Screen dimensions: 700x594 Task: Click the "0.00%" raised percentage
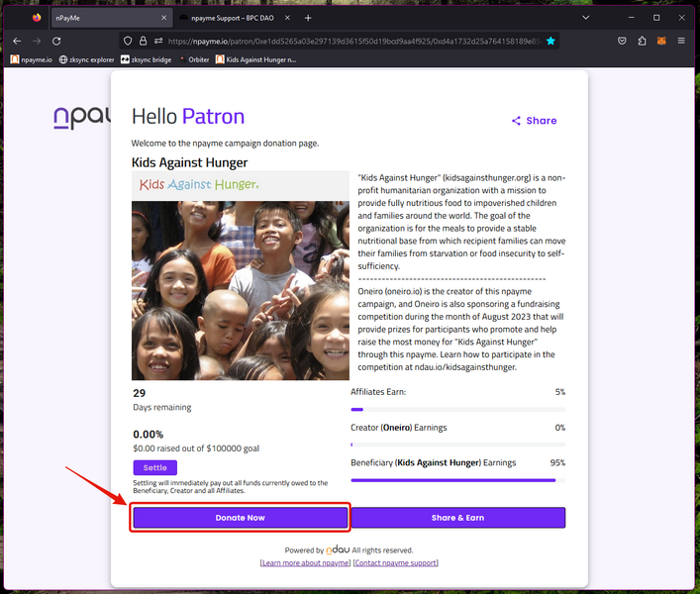click(x=149, y=435)
